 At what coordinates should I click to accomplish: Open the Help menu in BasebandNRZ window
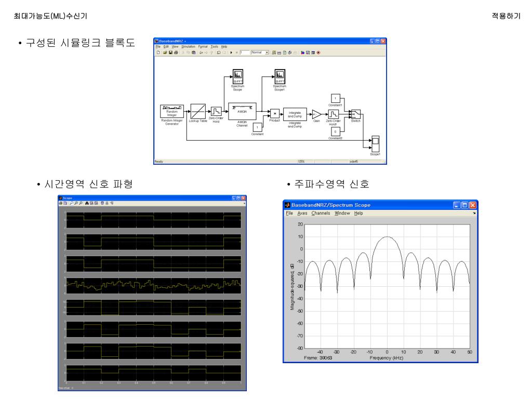224,46
